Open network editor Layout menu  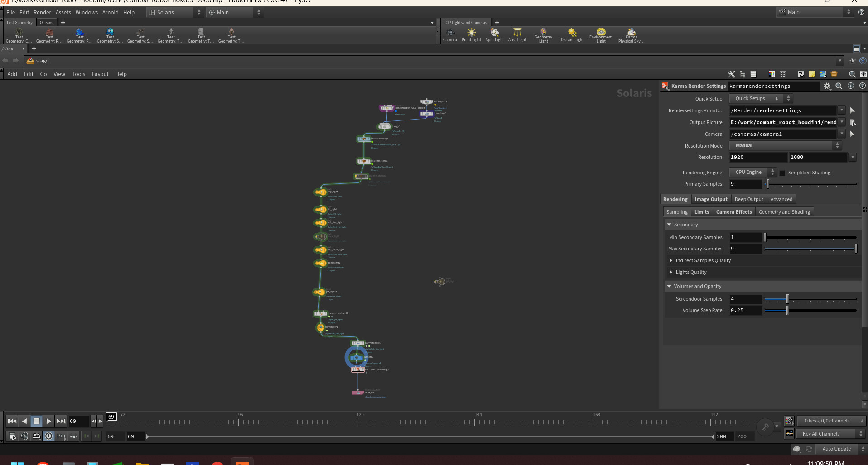tap(100, 74)
